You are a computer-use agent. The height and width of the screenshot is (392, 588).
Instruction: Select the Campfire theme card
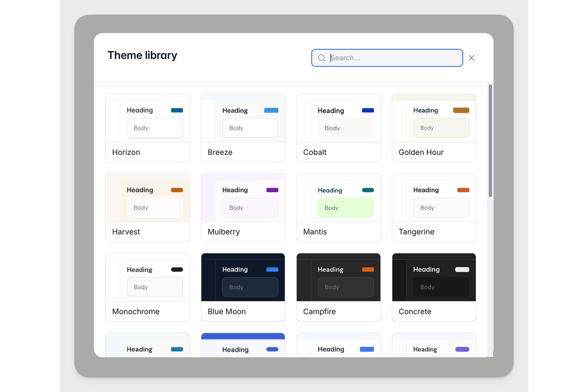tap(339, 287)
